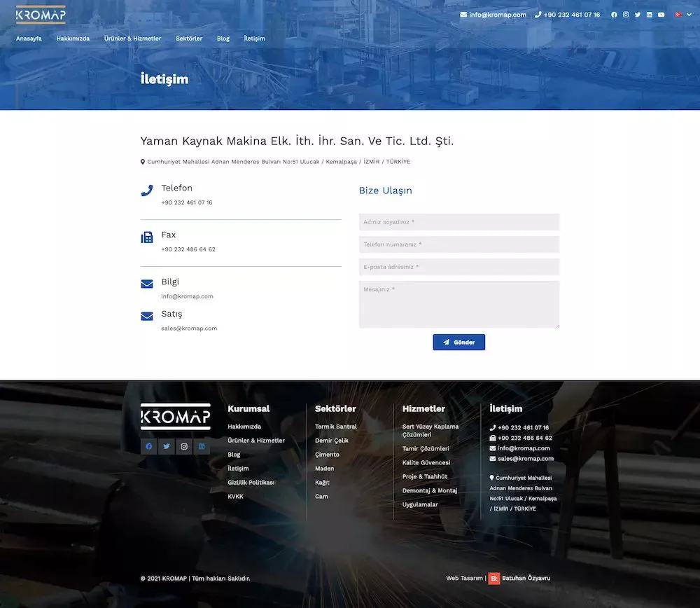This screenshot has height=608, width=700.
Task: Open the Twitter icon in the top bar
Action: coord(638,15)
